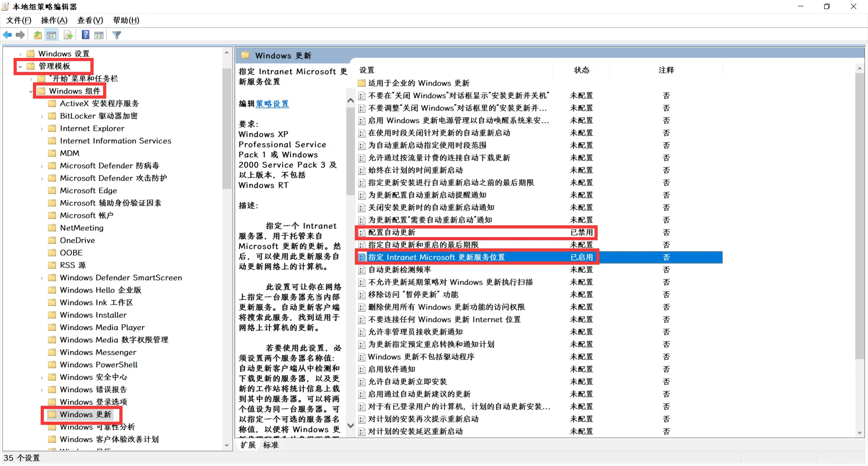Select the 配置自动更新 policy setting
This screenshot has height=466, width=868.
click(x=392, y=233)
